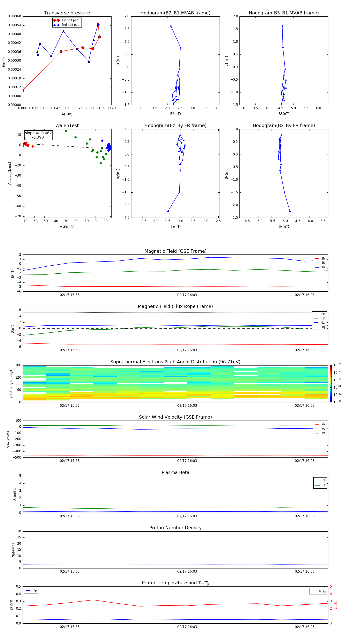Click the '2nd half path' legend entry
This screenshot has height=644, width=351.
pos(67,25)
